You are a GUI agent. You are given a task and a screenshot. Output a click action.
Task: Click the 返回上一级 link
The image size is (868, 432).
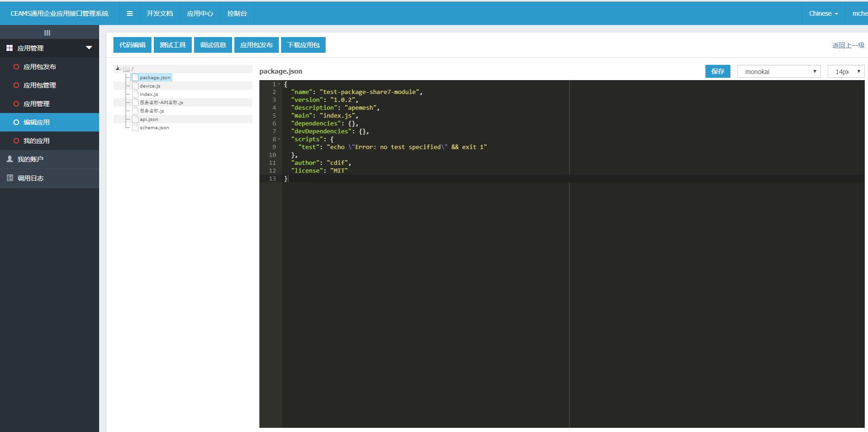848,45
